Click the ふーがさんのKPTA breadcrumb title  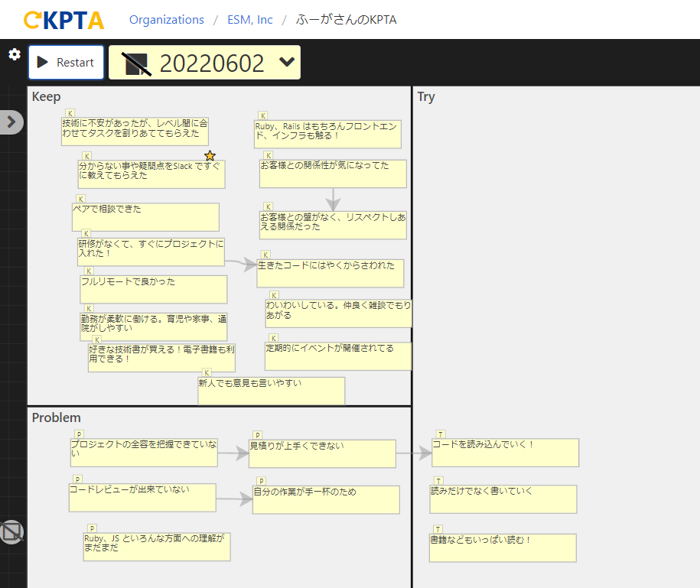(x=346, y=20)
